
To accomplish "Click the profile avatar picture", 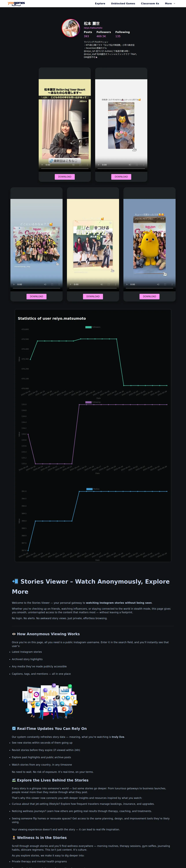I will [x=71, y=28].
